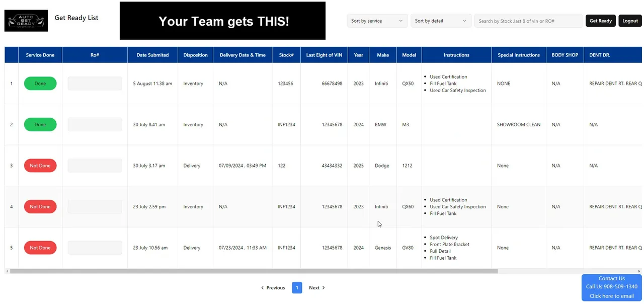This screenshot has width=644, height=307.
Task: Click the Ro# field for Dodge row
Action: pyautogui.click(x=95, y=166)
